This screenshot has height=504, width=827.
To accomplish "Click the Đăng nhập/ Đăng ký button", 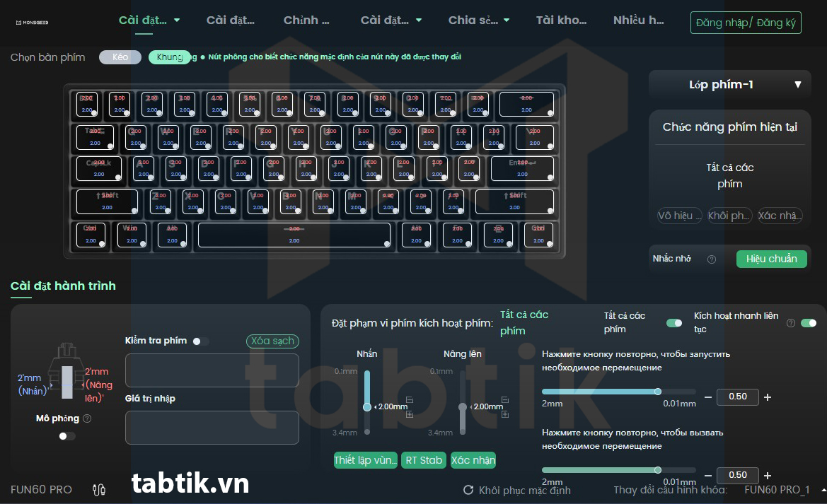I will point(746,23).
